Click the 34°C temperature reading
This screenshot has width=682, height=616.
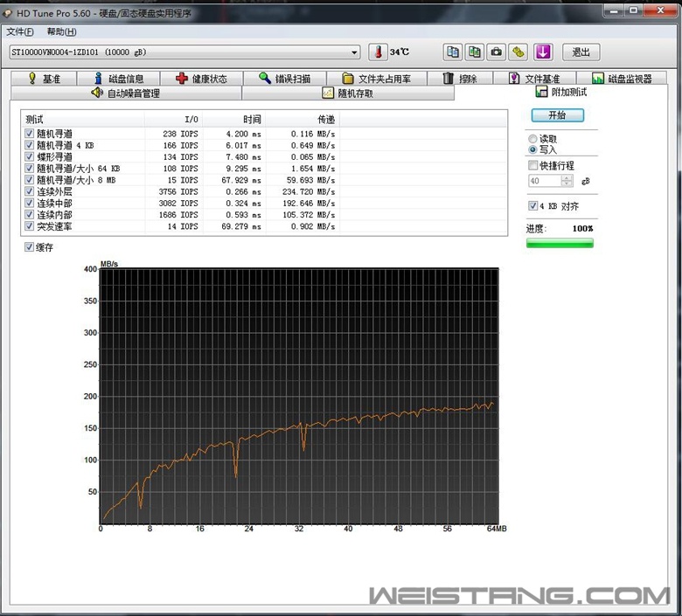pyautogui.click(x=400, y=52)
